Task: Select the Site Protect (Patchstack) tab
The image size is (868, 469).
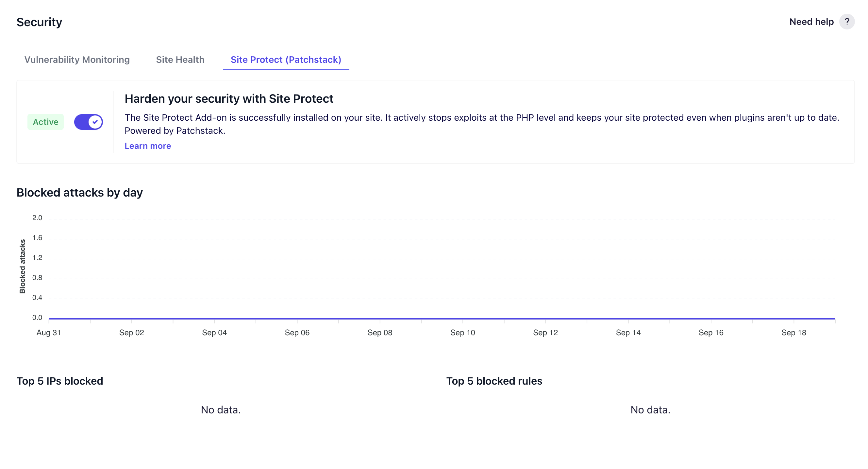Action: pyautogui.click(x=286, y=60)
